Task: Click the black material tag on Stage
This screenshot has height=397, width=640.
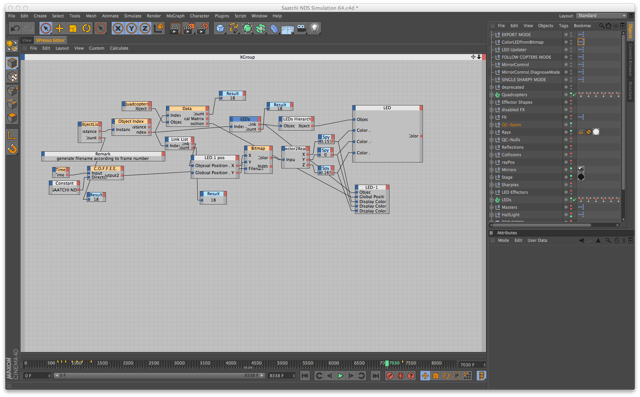Action: coord(581,177)
